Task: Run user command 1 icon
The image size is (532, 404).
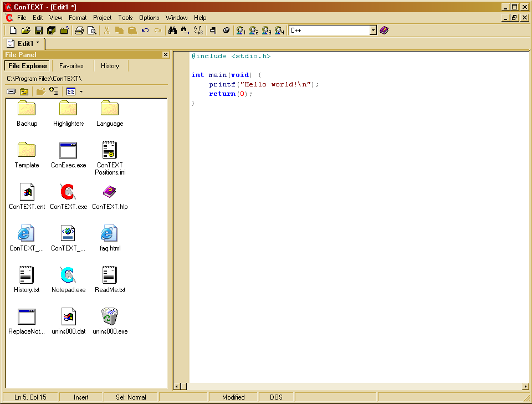Action: (x=241, y=30)
